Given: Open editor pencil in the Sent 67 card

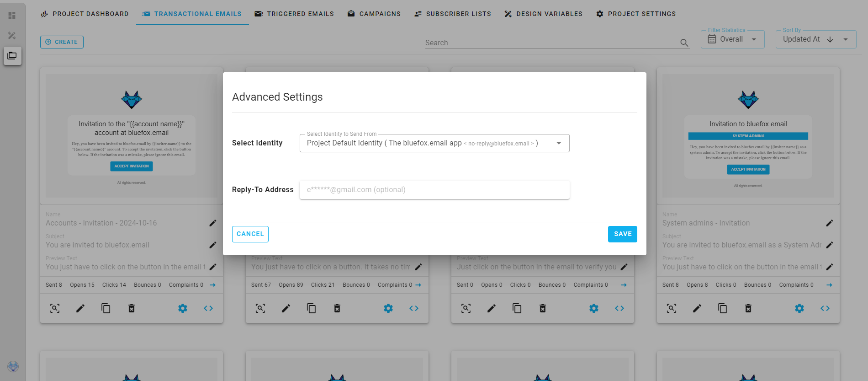Looking at the screenshot, I should pyautogui.click(x=286, y=308).
